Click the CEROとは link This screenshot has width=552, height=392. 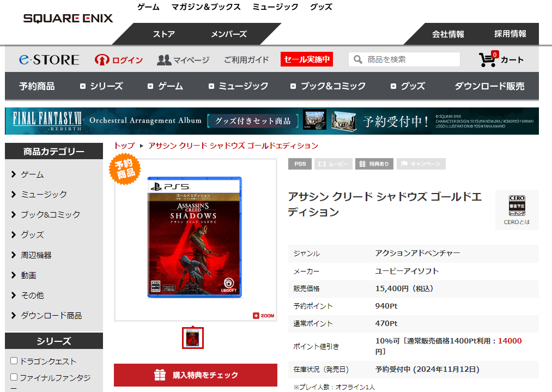517,222
